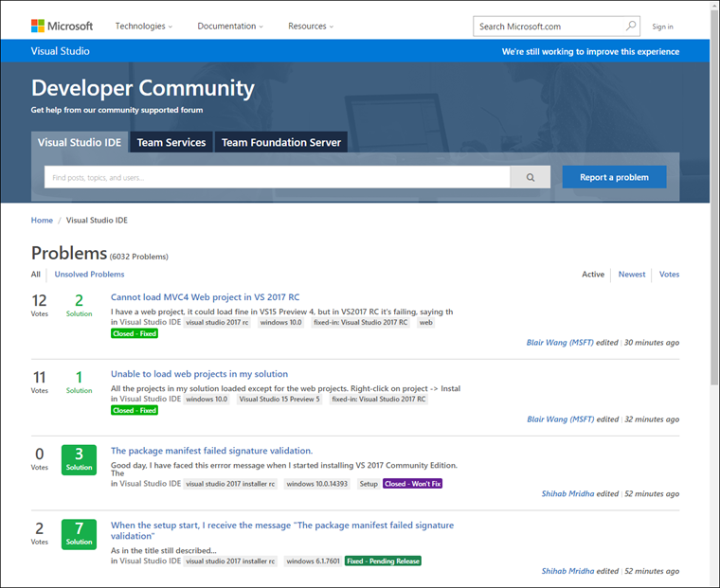Click 'fixed-in: Visual Studio 2017 RC' tag on MVC4 post
Image resolution: width=720 pixels, height=588 pixels.
point(360,322)
